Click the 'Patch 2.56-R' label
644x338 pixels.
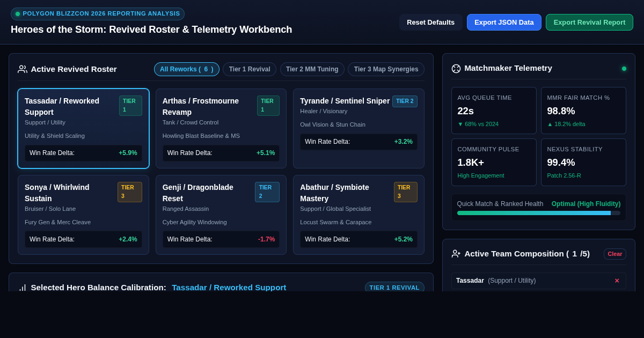[x=564, y=175]
